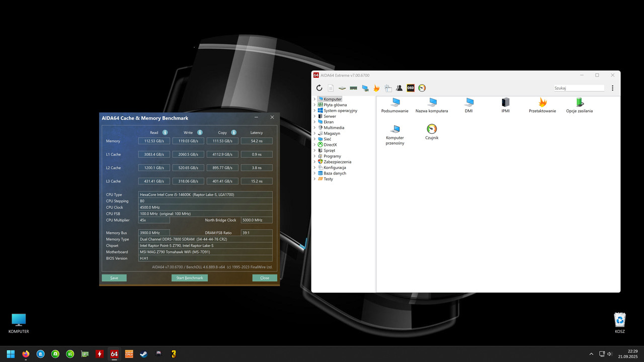
Task: Click the AIDA64 taskbar icon
Action: 114,353
